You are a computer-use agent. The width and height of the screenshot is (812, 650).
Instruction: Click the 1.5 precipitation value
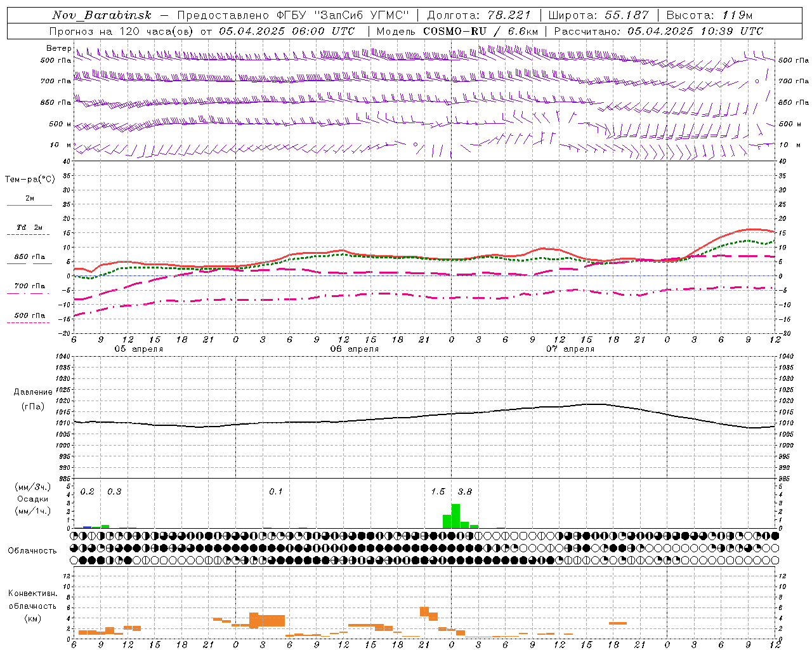(438, 492)
